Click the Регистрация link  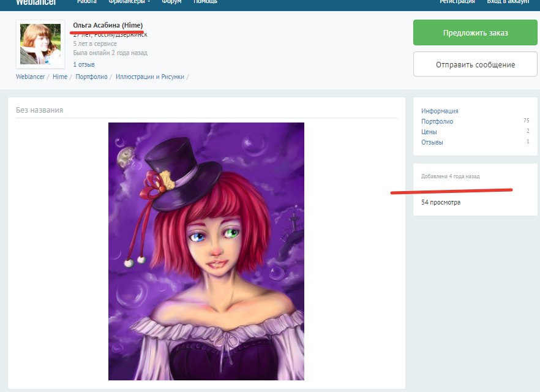tap(457, 2)
